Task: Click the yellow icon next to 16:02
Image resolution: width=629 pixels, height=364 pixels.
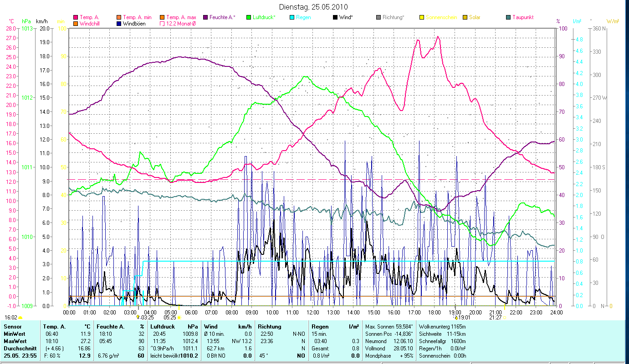Action: (20, 318)
